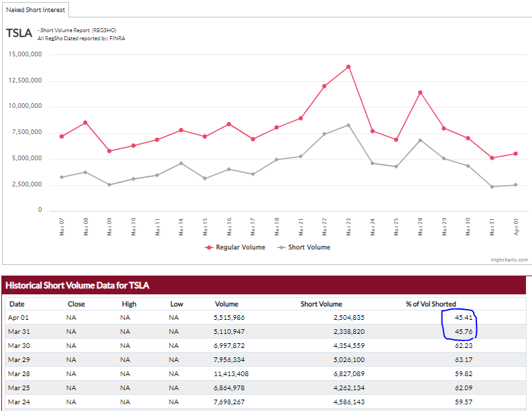Select the Mar 24 date cell
Image resolution: width=532 pixels, height=411 pixels.
click(x=19, y=402)
